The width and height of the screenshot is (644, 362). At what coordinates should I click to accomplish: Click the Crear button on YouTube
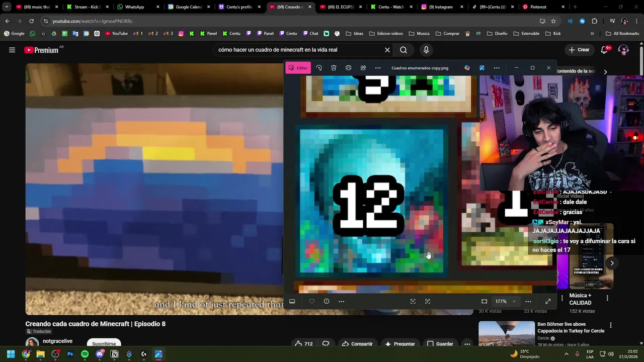[x=579, y=50]
